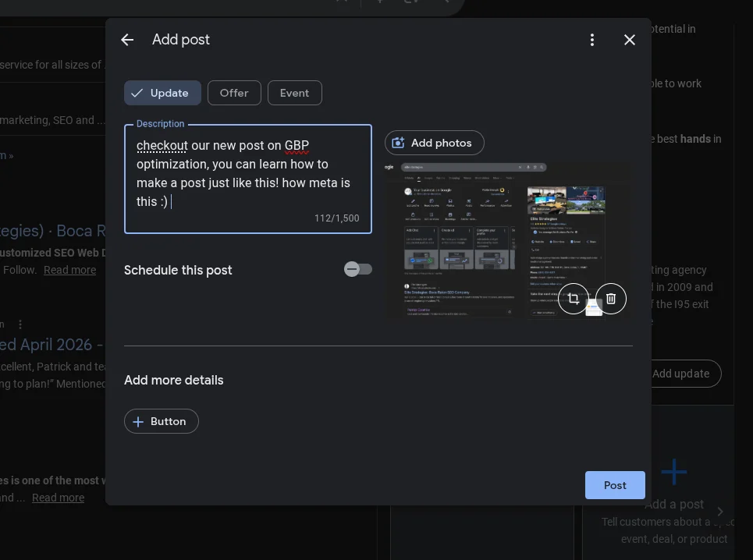Switch to the Offer post type
This screenshot has width=753, height=560.
coord(234,93)
